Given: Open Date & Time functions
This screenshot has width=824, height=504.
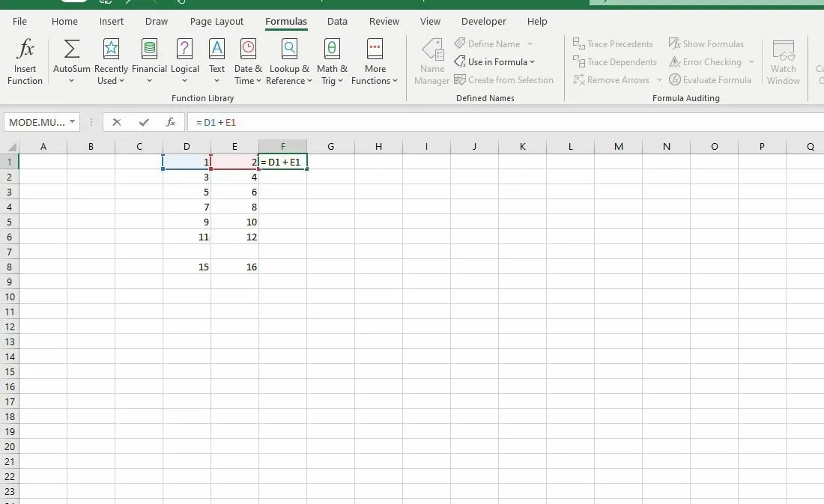Looking at the screenshot, I should tap(247, 61).
